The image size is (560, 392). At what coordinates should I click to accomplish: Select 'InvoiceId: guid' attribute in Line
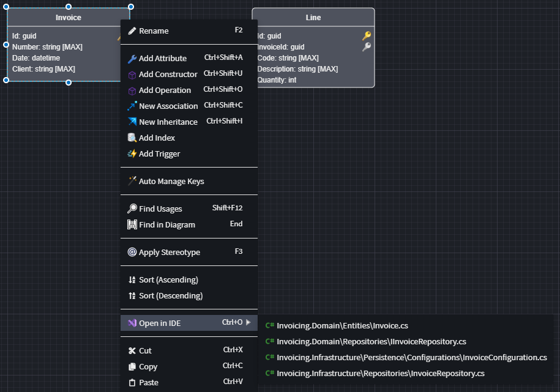pyautogui.click(x=281, y=46)
